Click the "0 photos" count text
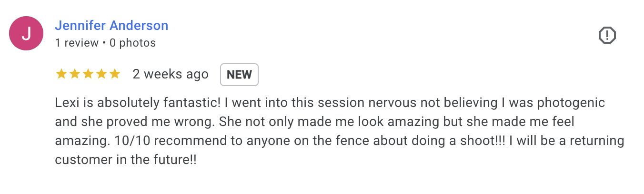The width and height of the screenshot is (644, 194). coord(132,43)
